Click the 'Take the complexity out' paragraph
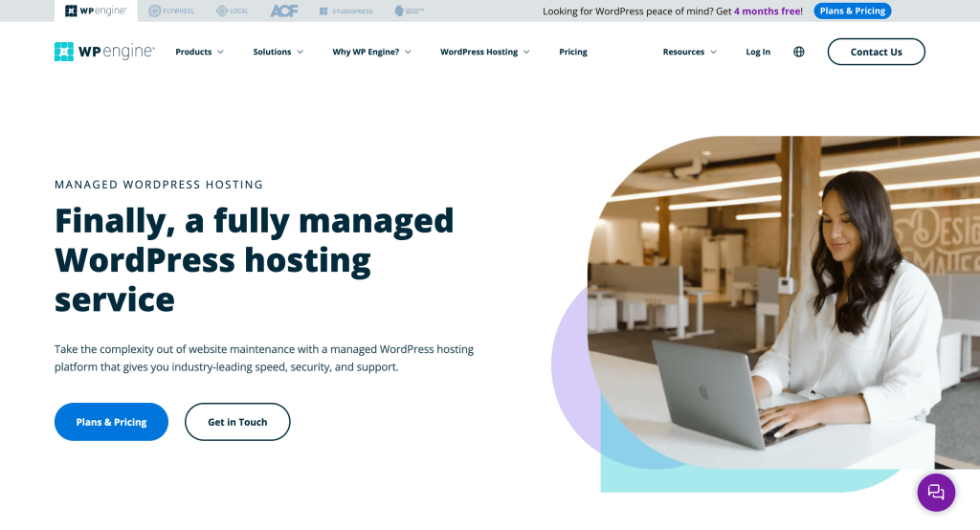The width and height of the screenshot is (980, 530). tap(264, 358)
